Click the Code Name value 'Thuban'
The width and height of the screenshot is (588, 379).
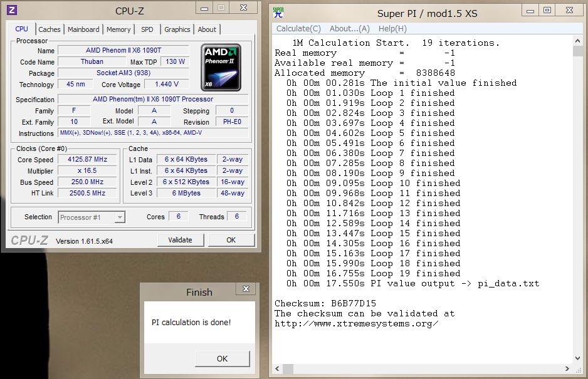coord(92,61)
